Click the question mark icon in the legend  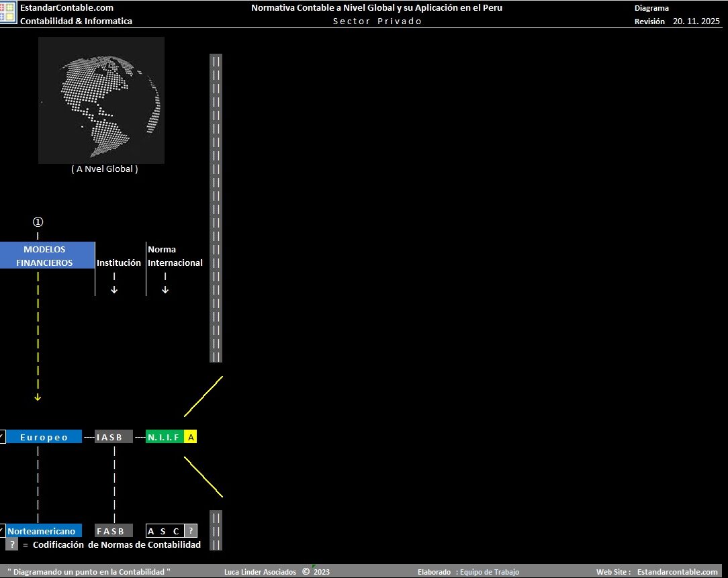(x=12, y=544)
